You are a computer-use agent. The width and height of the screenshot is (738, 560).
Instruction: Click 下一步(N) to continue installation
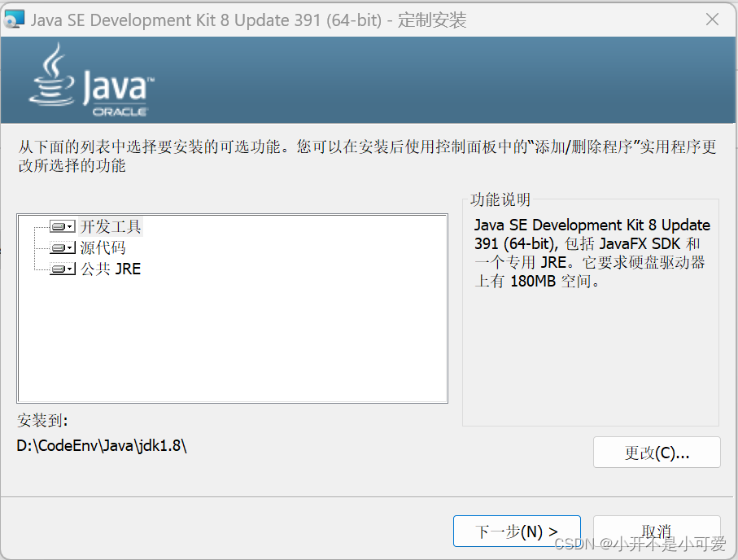pos(517,530)
